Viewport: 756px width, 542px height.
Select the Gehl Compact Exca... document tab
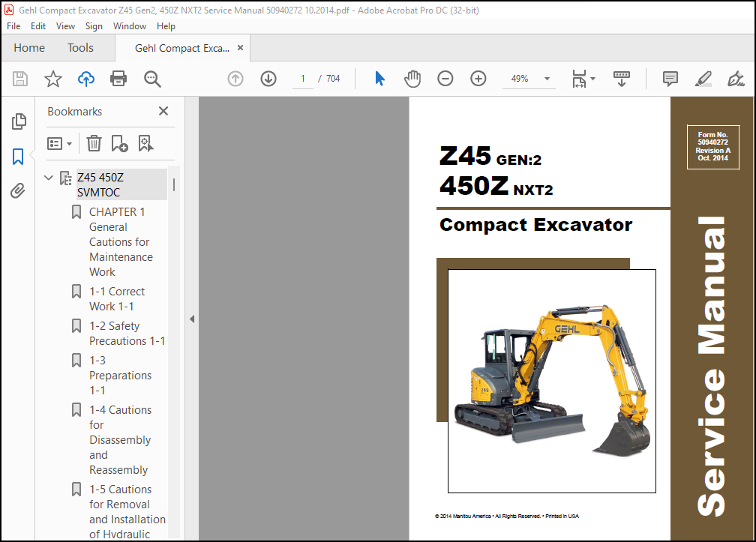182,48
